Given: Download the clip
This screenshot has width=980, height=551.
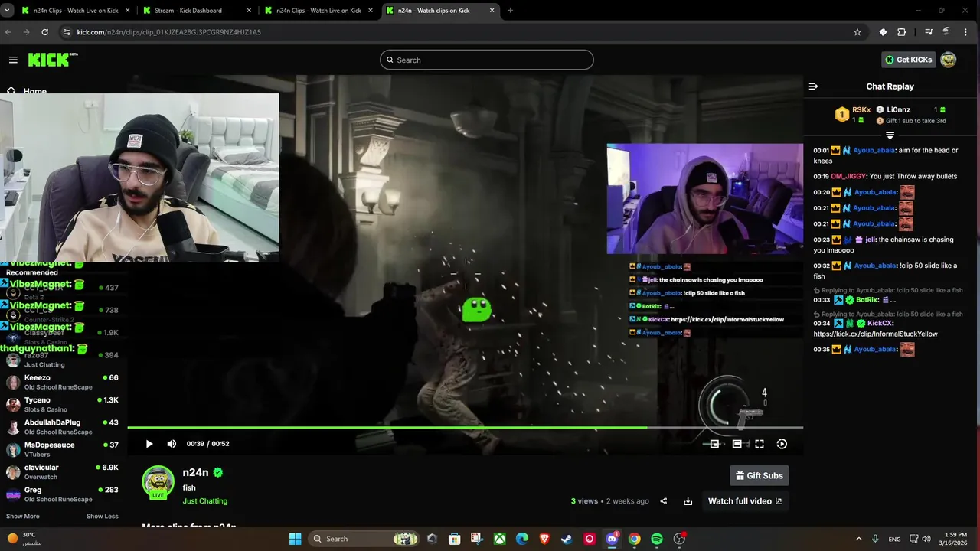Looking at the screenshot, I should pyautogui.click(x=688, y=501).
